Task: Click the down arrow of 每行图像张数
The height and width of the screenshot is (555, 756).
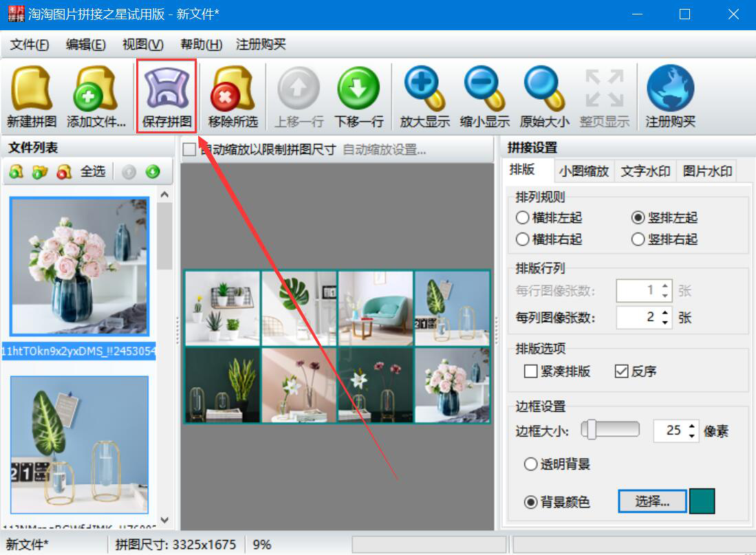Action: [665, 295]
